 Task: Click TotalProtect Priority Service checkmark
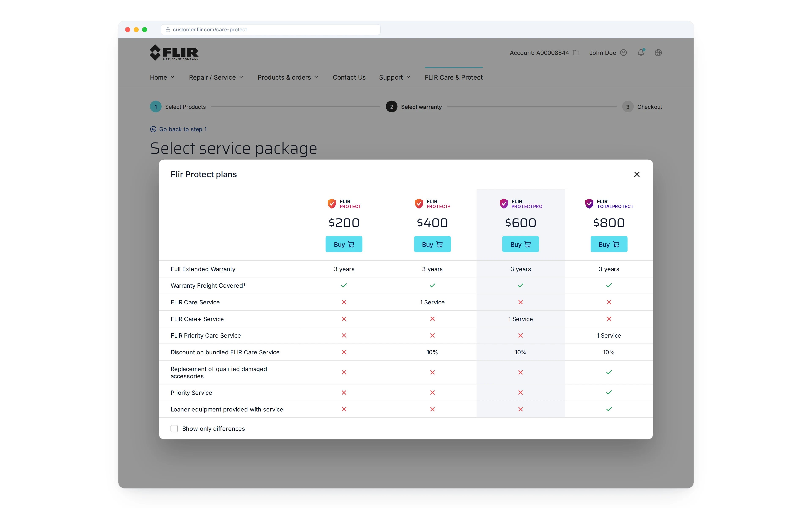coord(609,392)
